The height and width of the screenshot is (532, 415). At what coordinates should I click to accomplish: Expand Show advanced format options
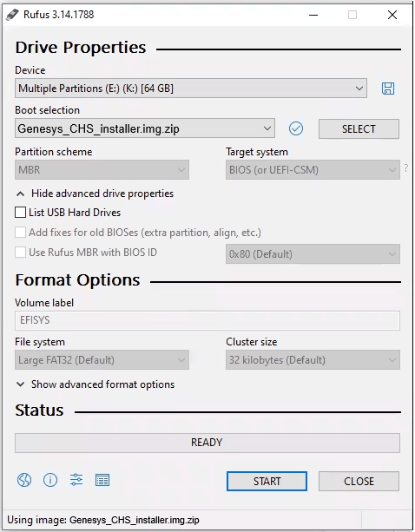tap(96, 384)
